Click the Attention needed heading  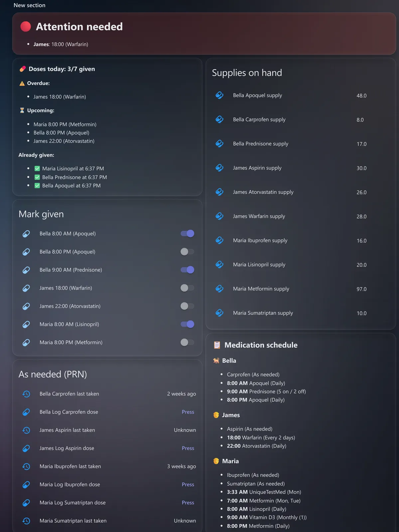click(79, 27)
